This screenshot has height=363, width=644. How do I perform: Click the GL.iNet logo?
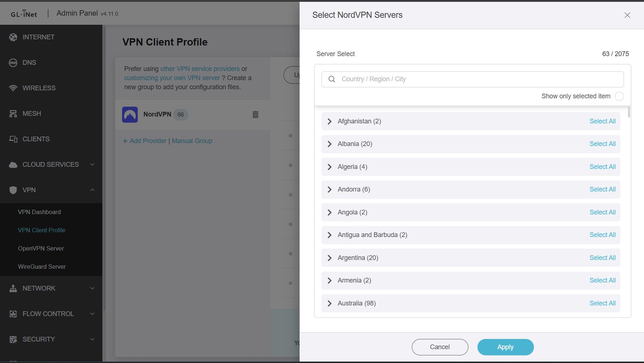tap(24, 14)
